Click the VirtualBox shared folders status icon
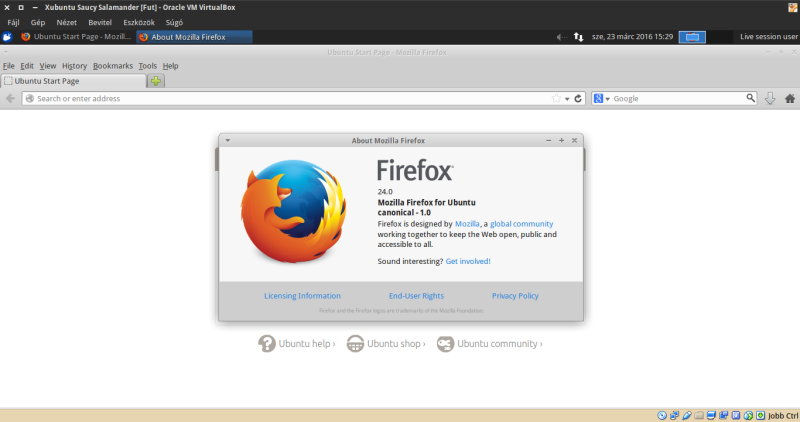The width and height of the screenshot is (800, 422). (699, 415)
